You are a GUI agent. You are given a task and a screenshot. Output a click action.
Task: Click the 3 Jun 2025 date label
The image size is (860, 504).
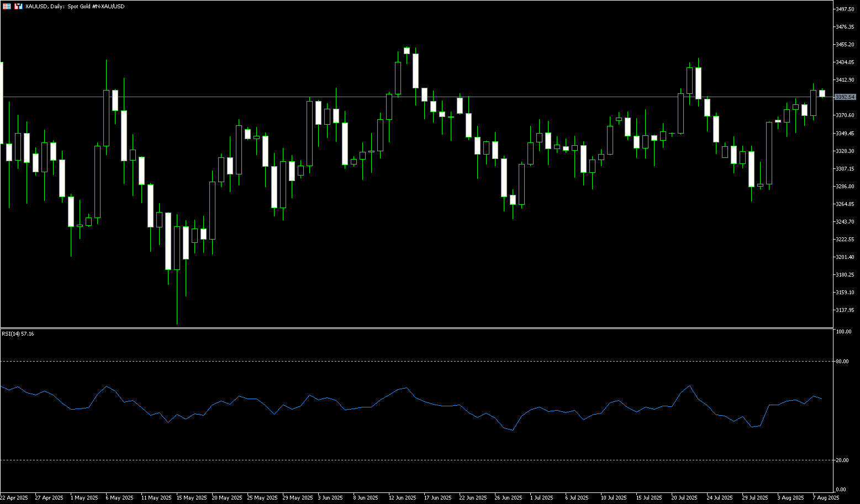pyautogui.click(x=331, y=498)
